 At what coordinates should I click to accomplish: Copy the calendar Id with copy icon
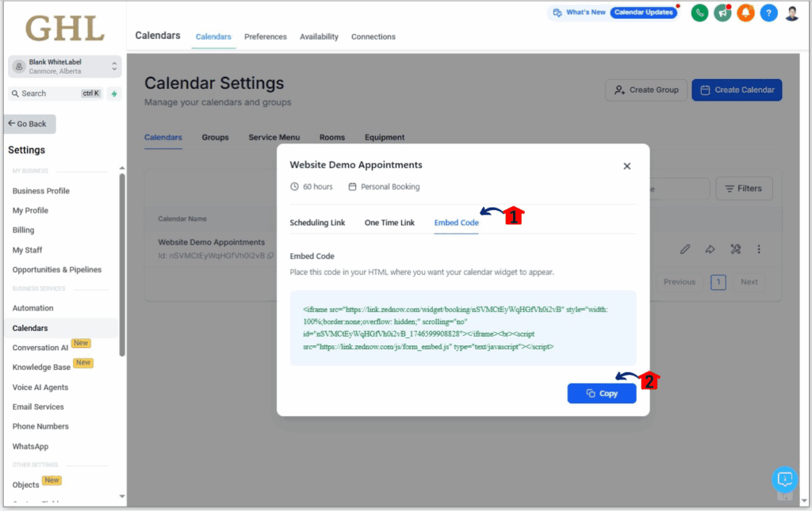(270, 255)
